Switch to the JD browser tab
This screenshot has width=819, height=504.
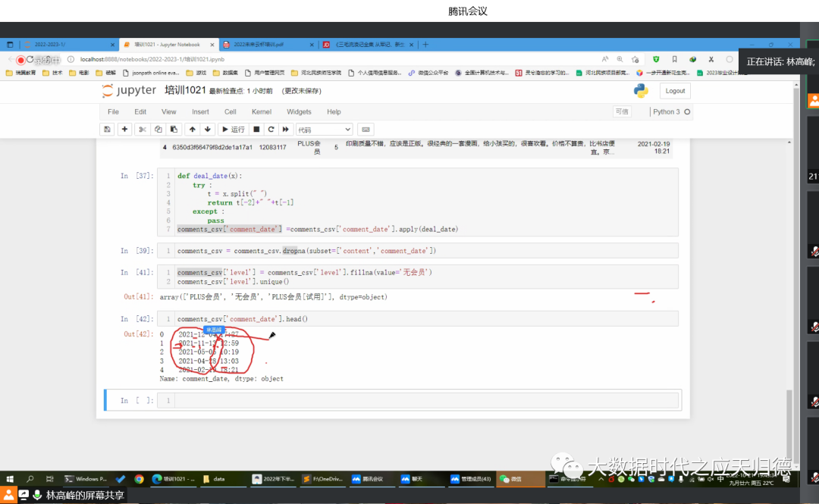tap(368, 45)
